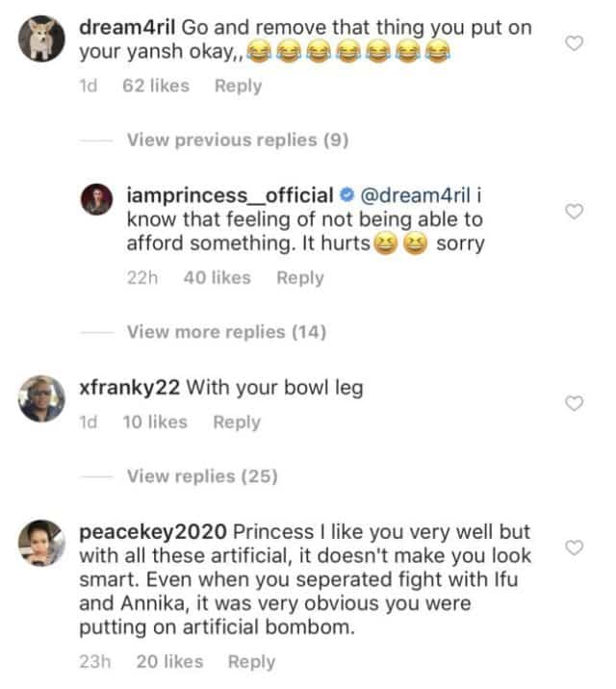The height and width of the screenshot is (689, 616).
Task: Expand View previous replies (9)
Action: click(237, 140)
